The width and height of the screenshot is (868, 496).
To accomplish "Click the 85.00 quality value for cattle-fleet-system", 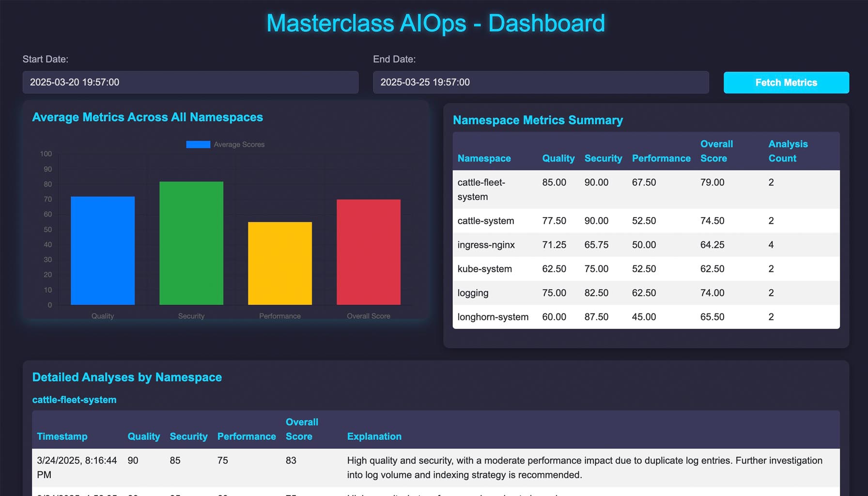I will [x=554, y=183].
